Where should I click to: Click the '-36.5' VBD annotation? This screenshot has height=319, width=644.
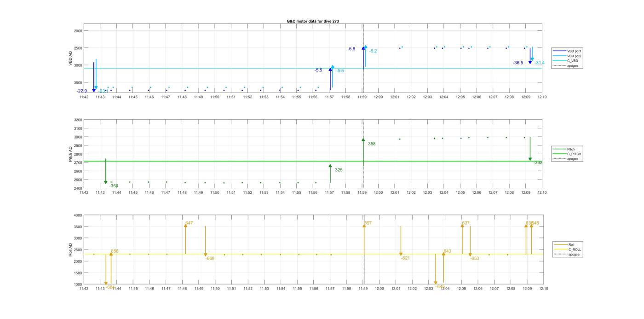(x=518, y=63)
